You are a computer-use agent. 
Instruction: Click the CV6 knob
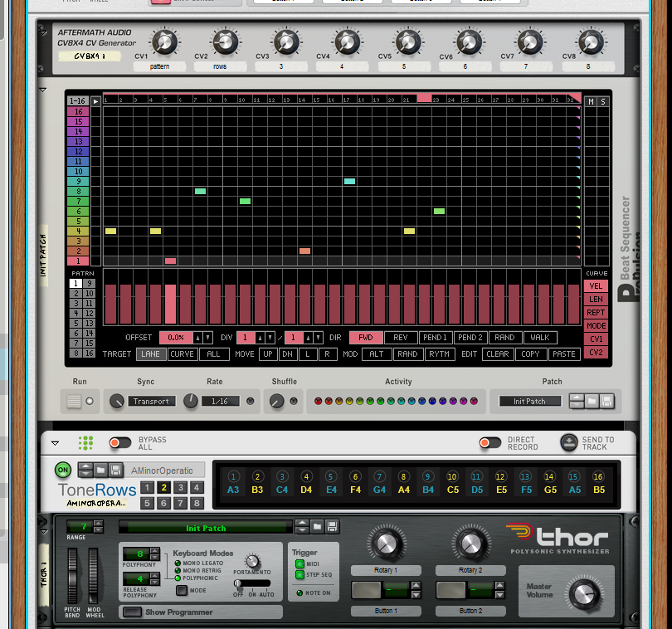pyautogui.click(x=469, y=42)
